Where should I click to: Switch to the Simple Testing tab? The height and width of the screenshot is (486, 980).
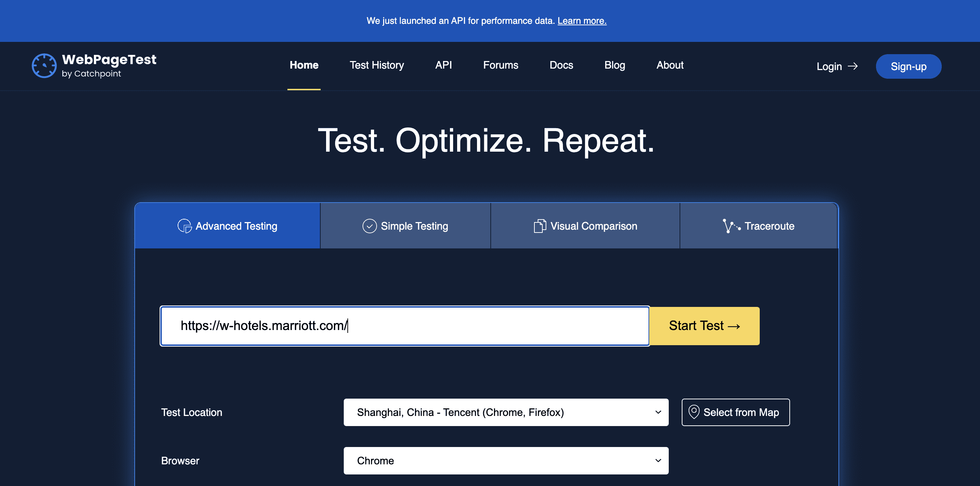click(406, 226)
